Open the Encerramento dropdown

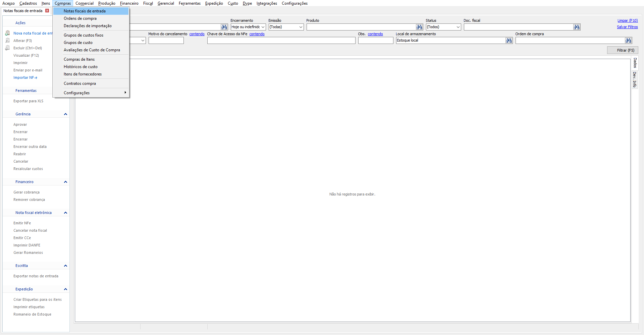click(x=263, y=27)
